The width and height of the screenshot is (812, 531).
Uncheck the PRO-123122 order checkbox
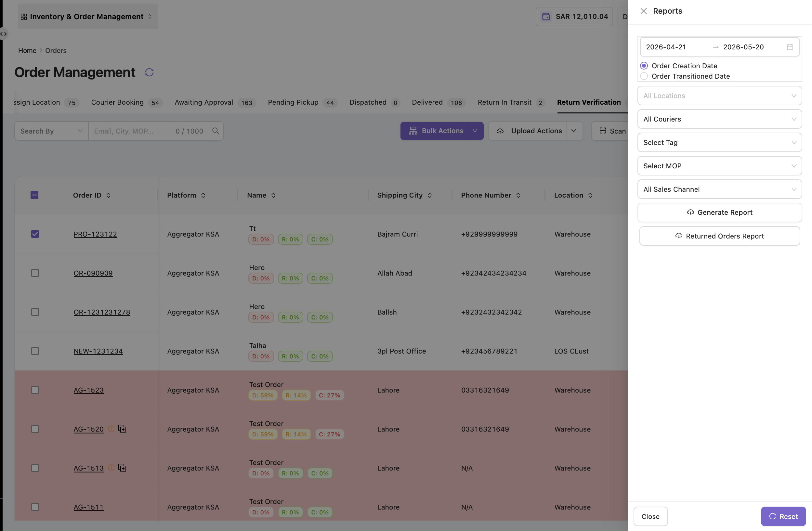(35, 234)
